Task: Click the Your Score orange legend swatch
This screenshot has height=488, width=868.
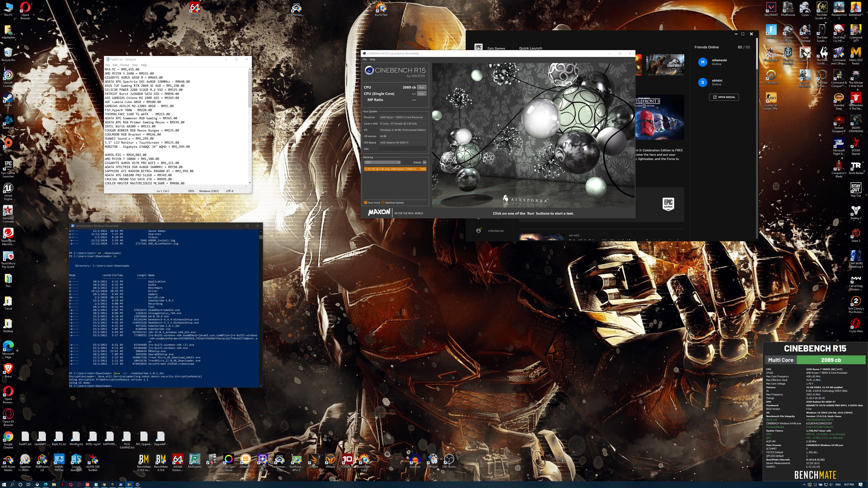Action: pos(365,203)
